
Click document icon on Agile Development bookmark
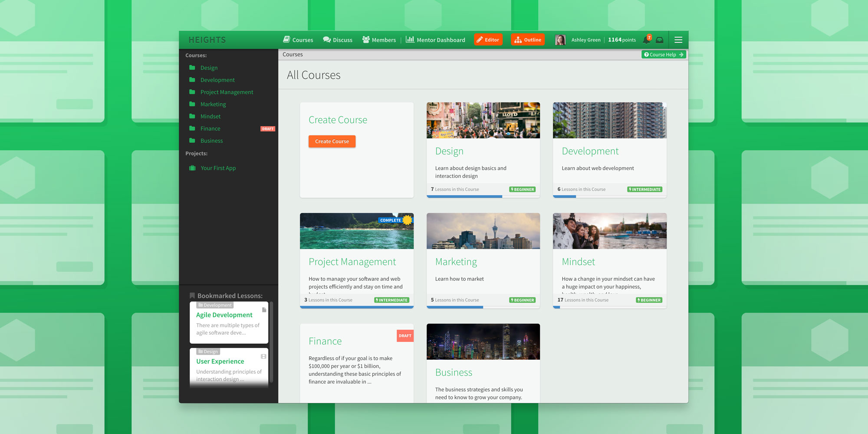(264, 310)
